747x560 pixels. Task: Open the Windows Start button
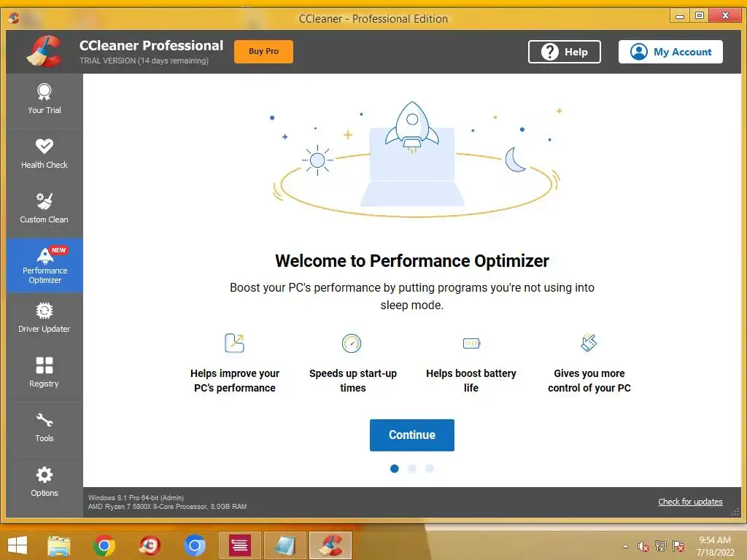coord(18,545)
